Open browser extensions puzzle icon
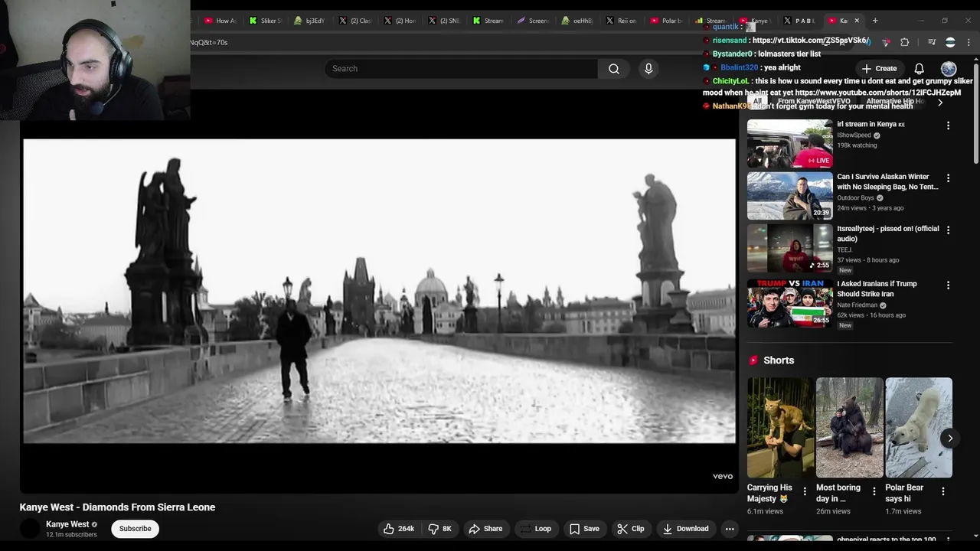This screenshot has width=980, height=551. pos(904,42)
